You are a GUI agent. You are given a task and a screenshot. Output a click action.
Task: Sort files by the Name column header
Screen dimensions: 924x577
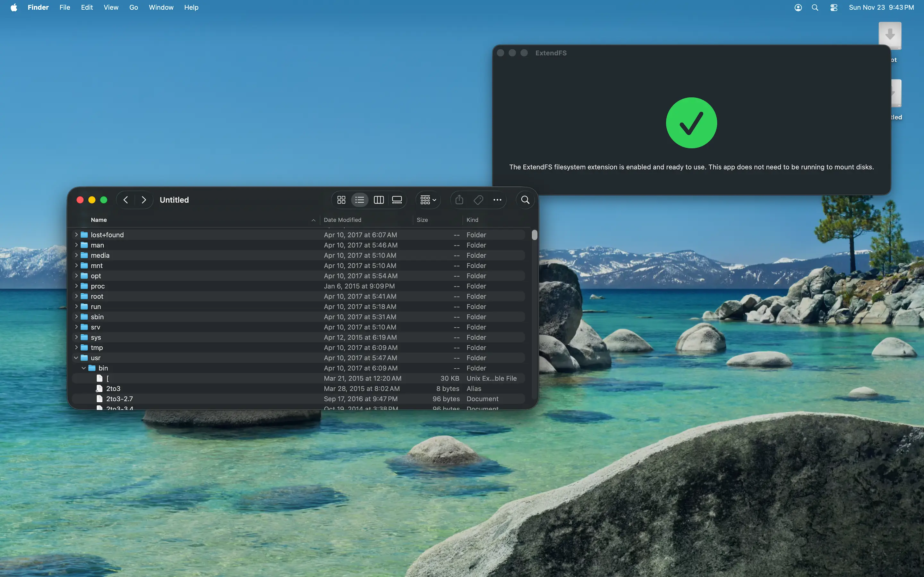pyautogui.click(x=98, y=220)
